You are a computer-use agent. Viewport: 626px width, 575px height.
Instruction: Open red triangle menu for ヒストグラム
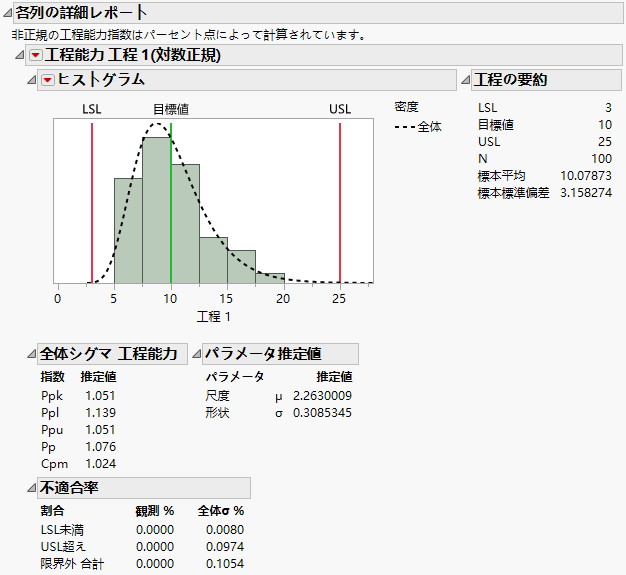[x=48, y=80]
